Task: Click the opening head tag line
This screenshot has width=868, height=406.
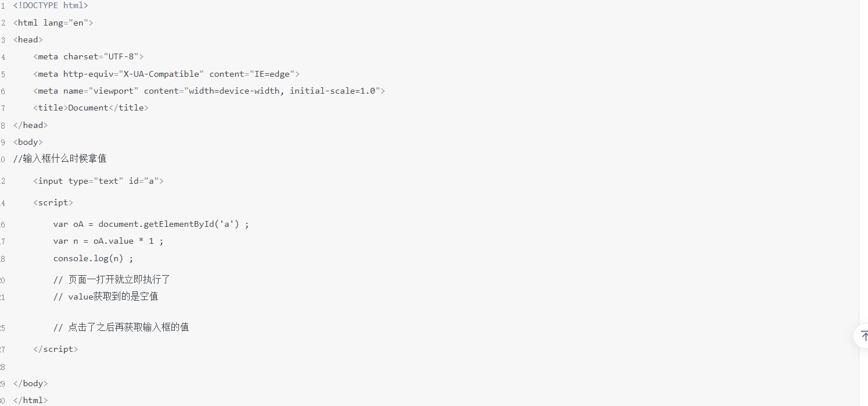Action: (x=28, y=40)
